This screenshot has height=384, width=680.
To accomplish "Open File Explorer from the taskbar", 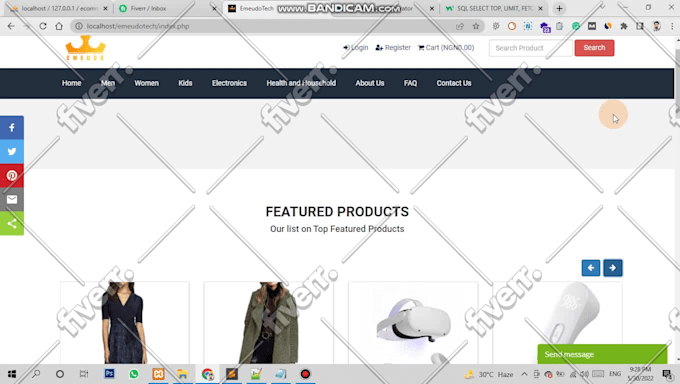I will 183,374.
